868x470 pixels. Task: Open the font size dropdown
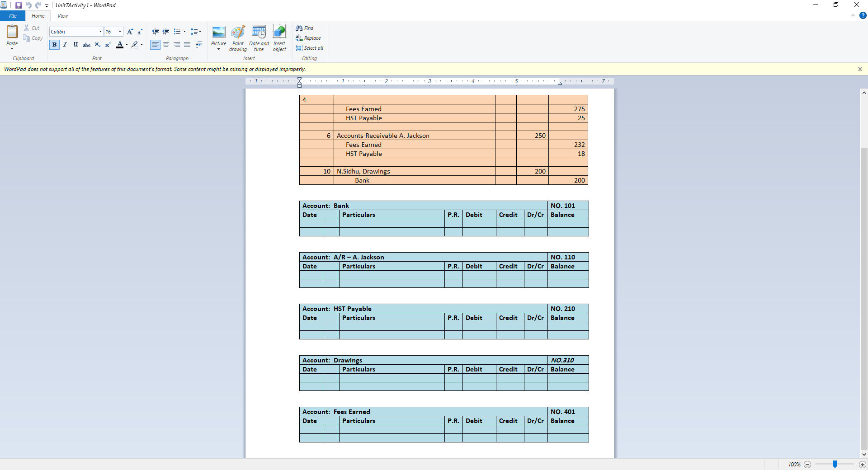click(x=119, y=32)
